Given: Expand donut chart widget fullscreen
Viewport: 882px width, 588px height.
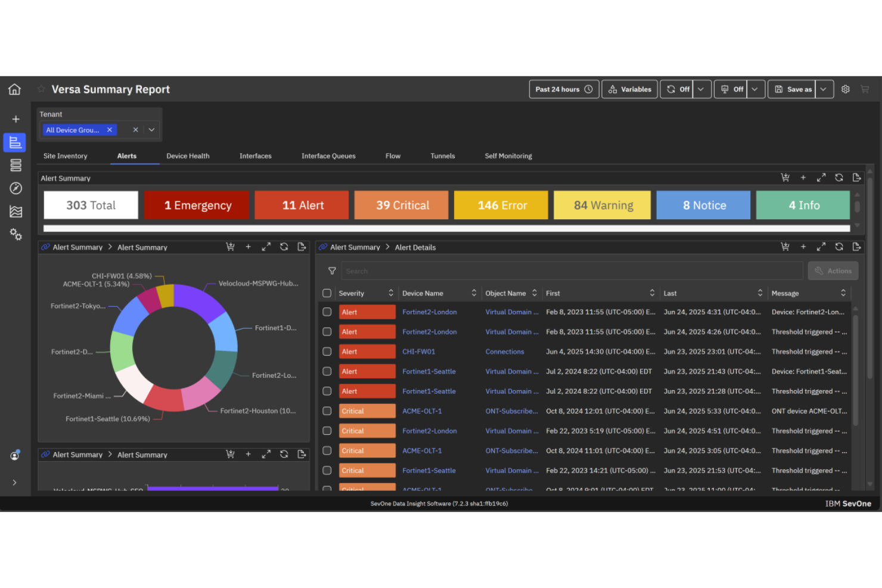Looking at the screenshot, I should 266,247.
